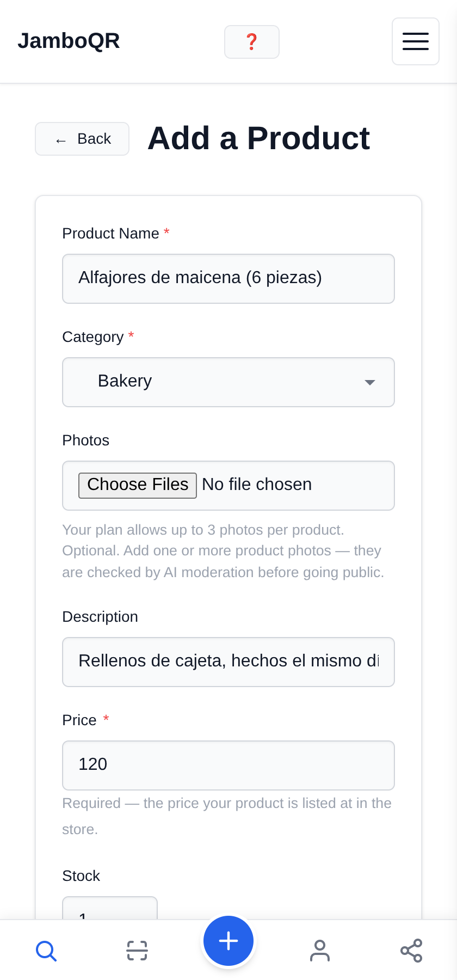This screenshot has width=457, height=980.
Task: Select the Price field containing 120
Action: click(228, 765)
